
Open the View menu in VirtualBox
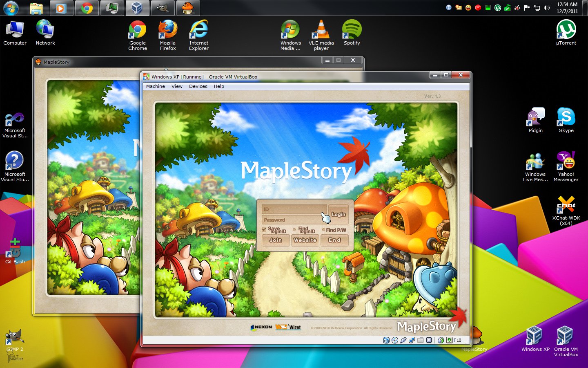coord(177,86)
